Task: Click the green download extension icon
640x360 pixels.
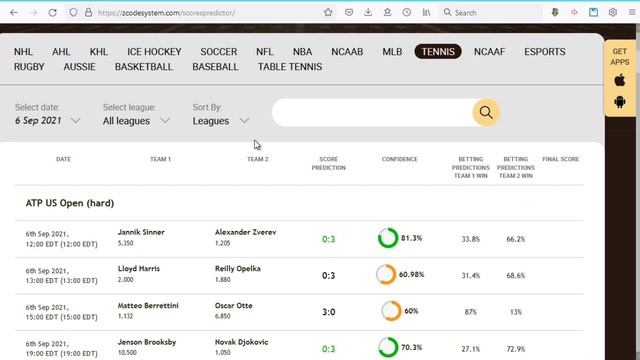Action: (555, 12)
